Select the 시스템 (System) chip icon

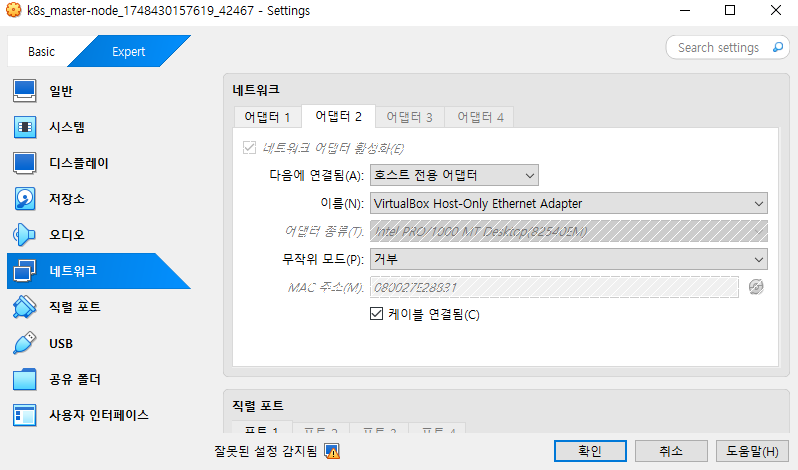(25, 127)
